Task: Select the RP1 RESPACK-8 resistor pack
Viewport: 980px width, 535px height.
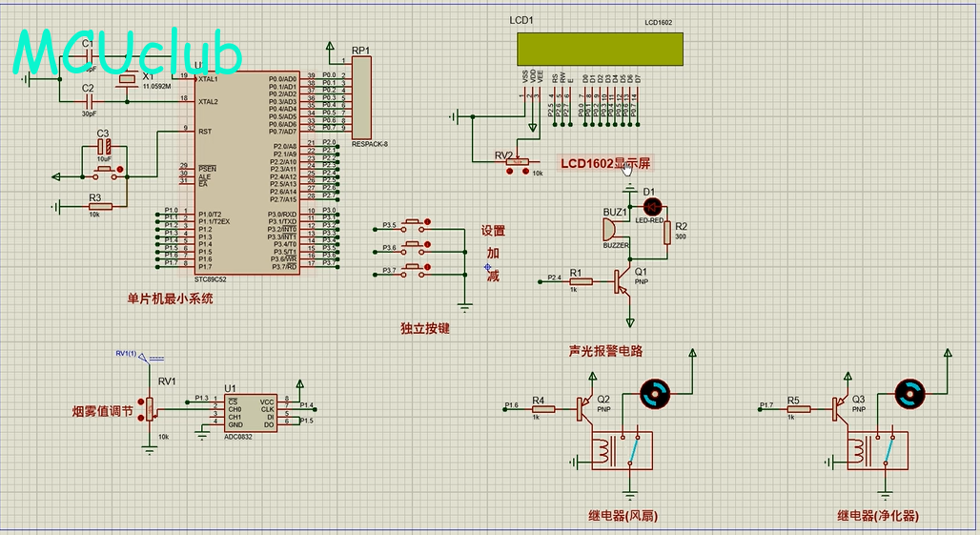Action: pos(361,97)
